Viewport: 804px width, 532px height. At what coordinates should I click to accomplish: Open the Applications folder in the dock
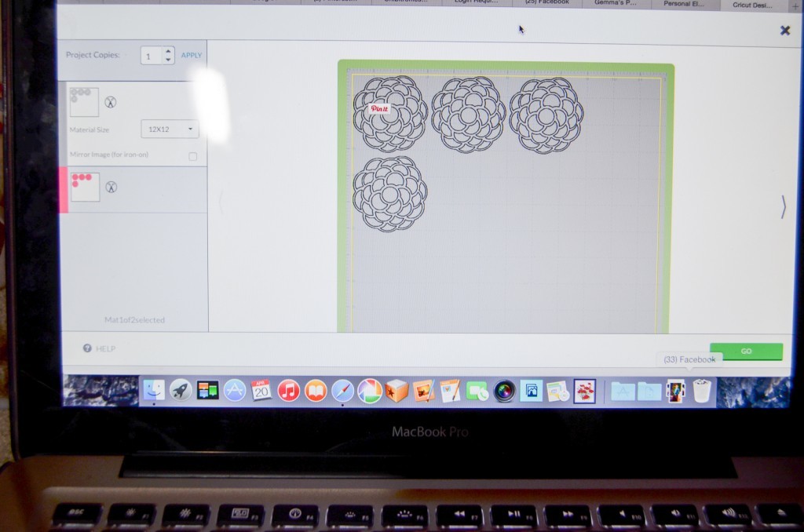[x=623, y=392]
